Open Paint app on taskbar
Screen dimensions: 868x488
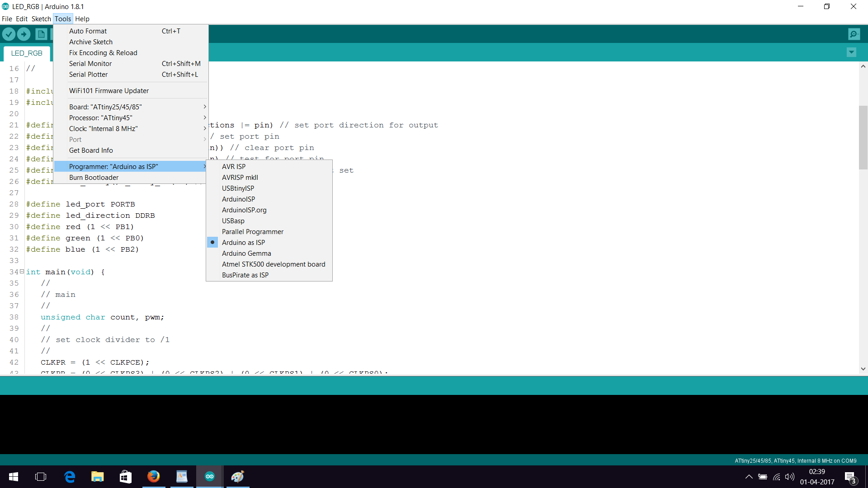(x=238, y=477)
